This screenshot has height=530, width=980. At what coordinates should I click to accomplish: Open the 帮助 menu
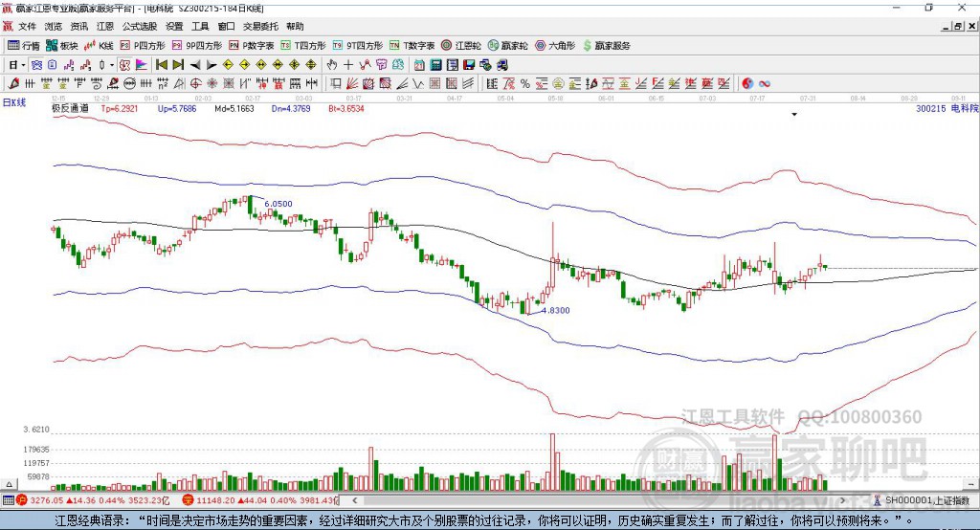click(295, 26)
